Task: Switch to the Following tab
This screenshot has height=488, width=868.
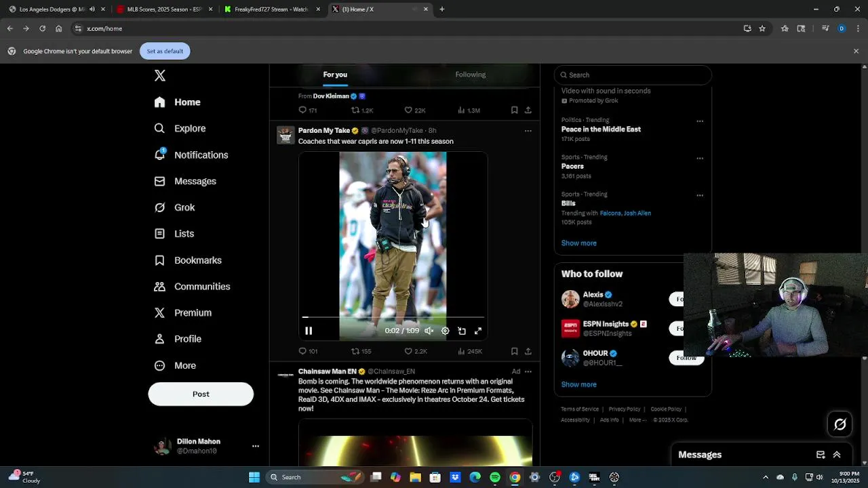Action: (x=470, y=75)
